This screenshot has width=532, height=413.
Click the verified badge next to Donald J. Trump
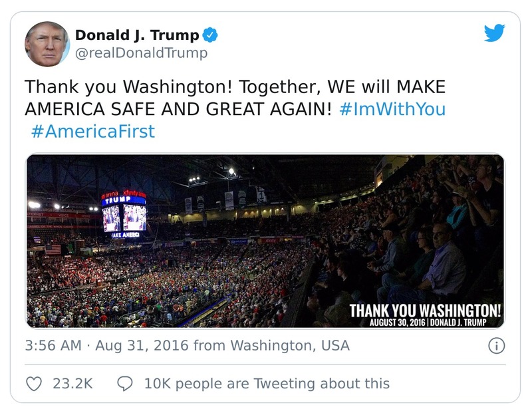(209, 35)
